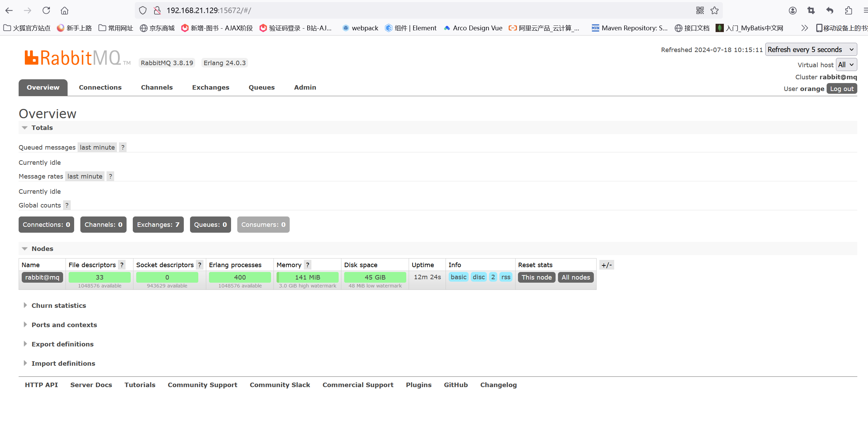Click the disc tag on rabbit@mq node

[478, 277]
